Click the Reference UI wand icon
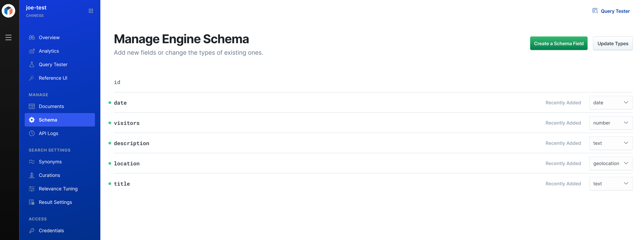This screenshot has width=644, height=240. pyautogui.click(x=32, y=78)
